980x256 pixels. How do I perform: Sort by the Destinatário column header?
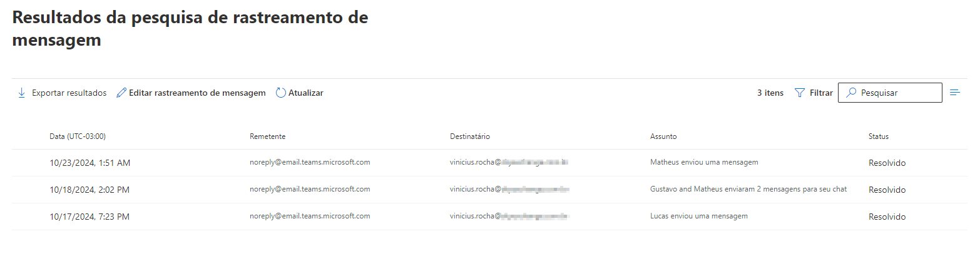470,136
